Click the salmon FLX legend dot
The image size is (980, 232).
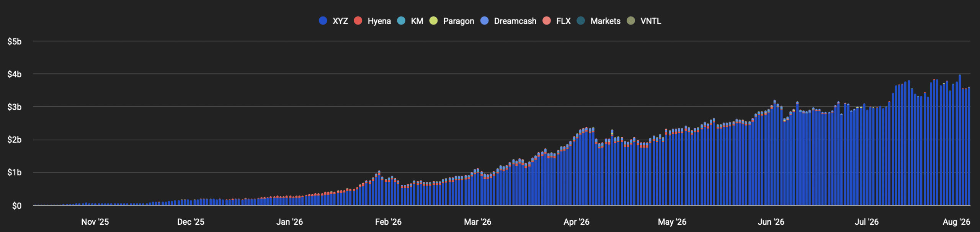tap(547, 21)
